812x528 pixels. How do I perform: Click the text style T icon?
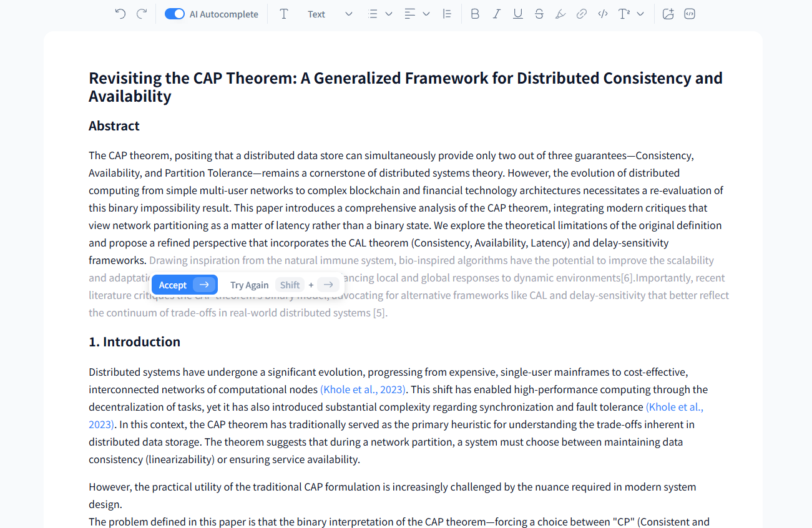(x=284, y=14)
